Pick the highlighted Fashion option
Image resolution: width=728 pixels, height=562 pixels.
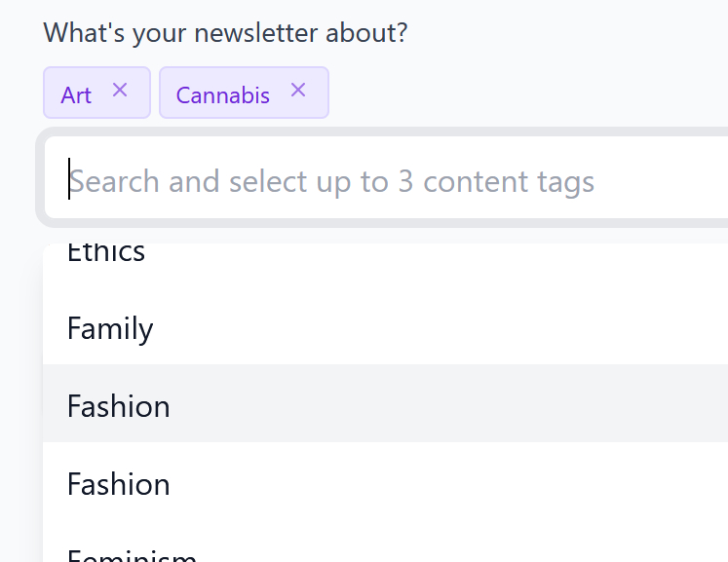119,405
